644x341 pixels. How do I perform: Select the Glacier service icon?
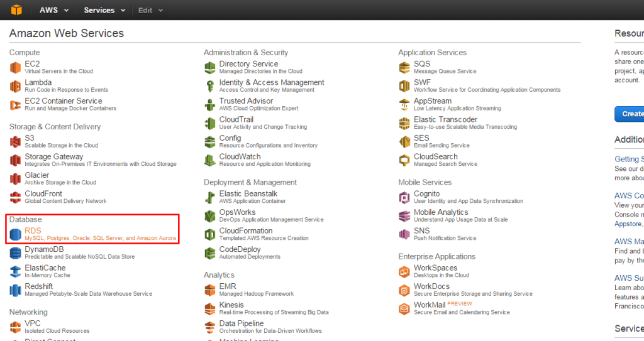[x=15, y=179]
